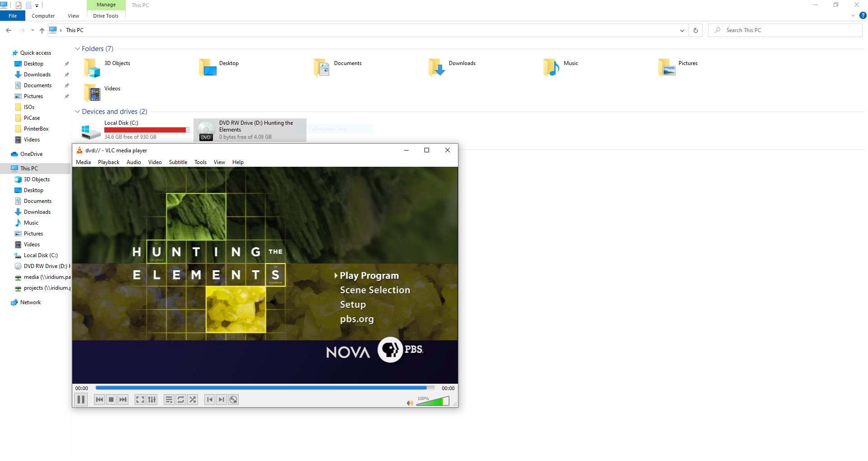Pause playback in VLC
868x461 pixels.
tap(81, 400)
